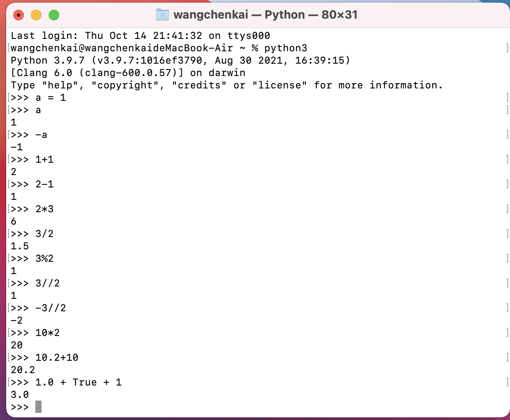The width and height of the screenshot is (510, 420).
Task: Click the yellow minimize window button
Action: [36, 15]
